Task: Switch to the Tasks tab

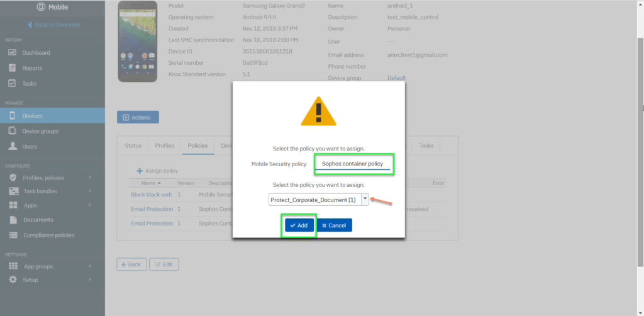Action: click(x=426, y=145)
